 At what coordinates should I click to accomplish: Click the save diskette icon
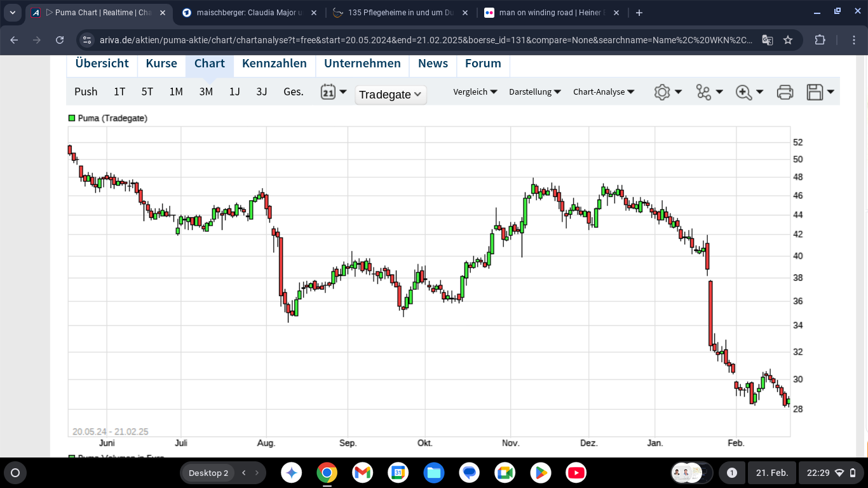pyautogui.click(x=815, y=92)
